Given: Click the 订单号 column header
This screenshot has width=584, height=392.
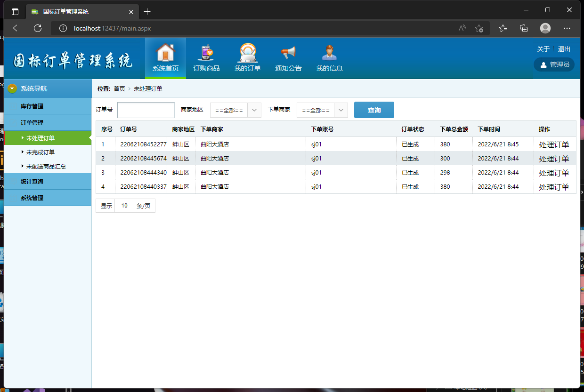Looking at the screenshot, I should [x=129, y=129].
